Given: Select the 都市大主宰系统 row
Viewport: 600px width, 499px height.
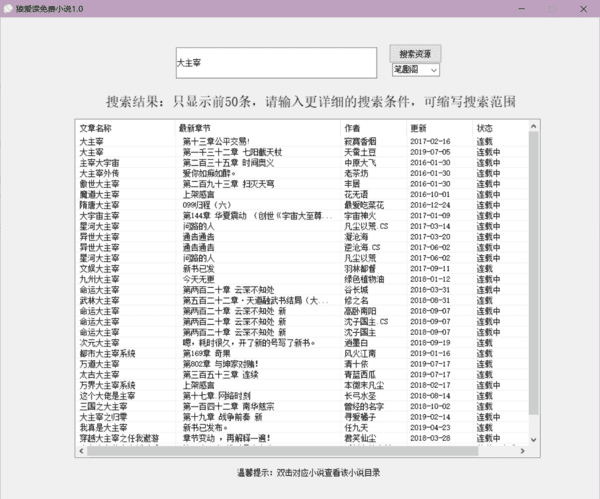Looking at the screenshot, I should tap(302, 354).
